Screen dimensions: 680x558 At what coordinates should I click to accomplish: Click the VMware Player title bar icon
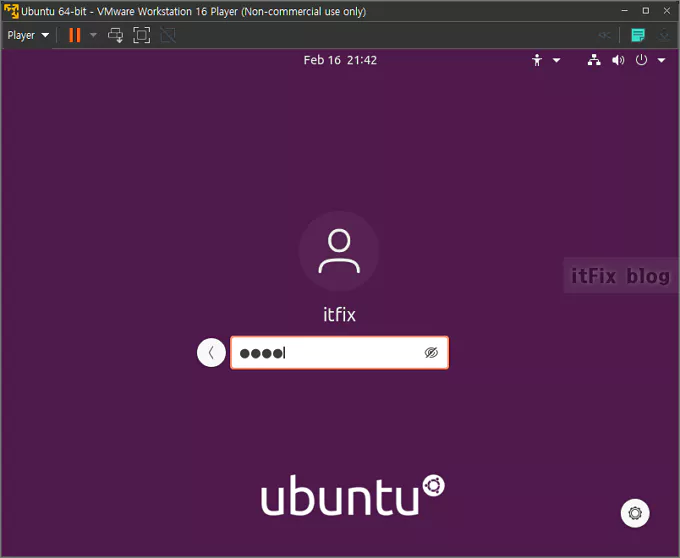[x=11, y=11]
